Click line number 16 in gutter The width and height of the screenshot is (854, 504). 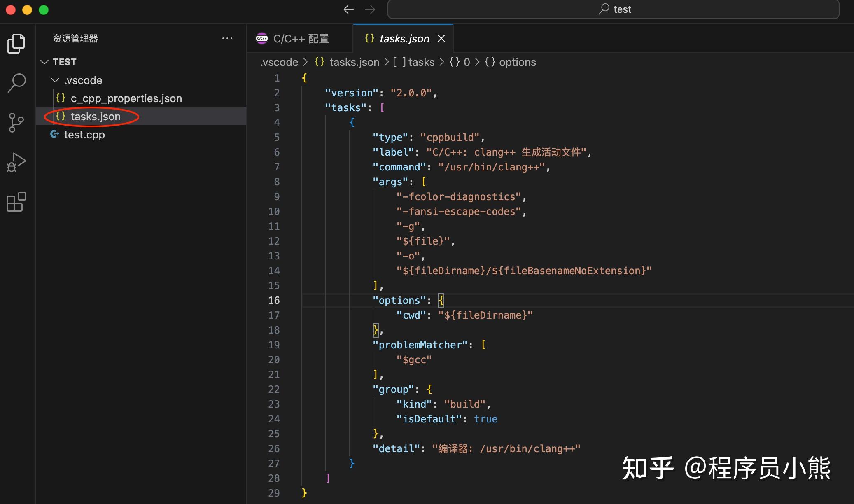click(x=274, y=300)
